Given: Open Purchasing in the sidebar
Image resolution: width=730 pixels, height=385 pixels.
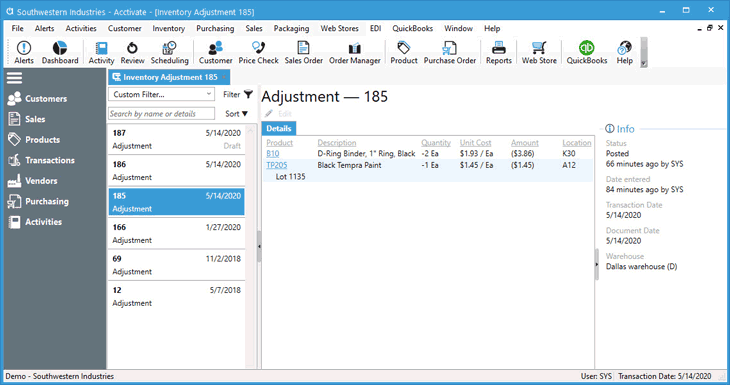Looking at the screenshot, I should [38, 201].
